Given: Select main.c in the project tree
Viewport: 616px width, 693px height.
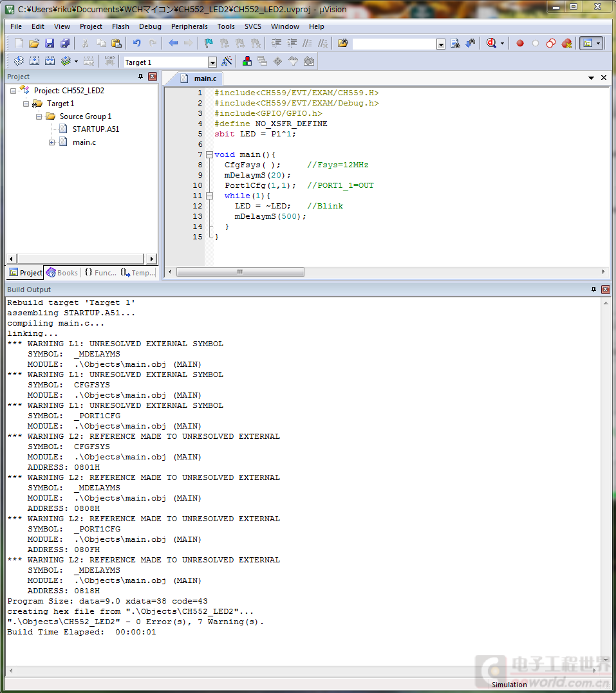Looking at the screenshot, I should [x=84, y=142].
